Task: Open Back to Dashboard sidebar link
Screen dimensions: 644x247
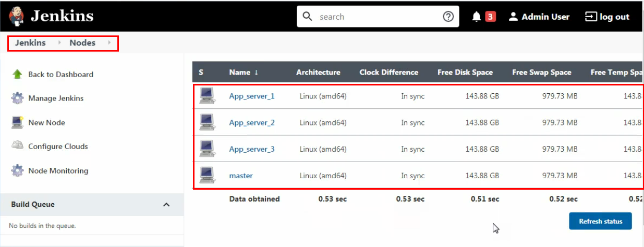Action: pos(60,75)
